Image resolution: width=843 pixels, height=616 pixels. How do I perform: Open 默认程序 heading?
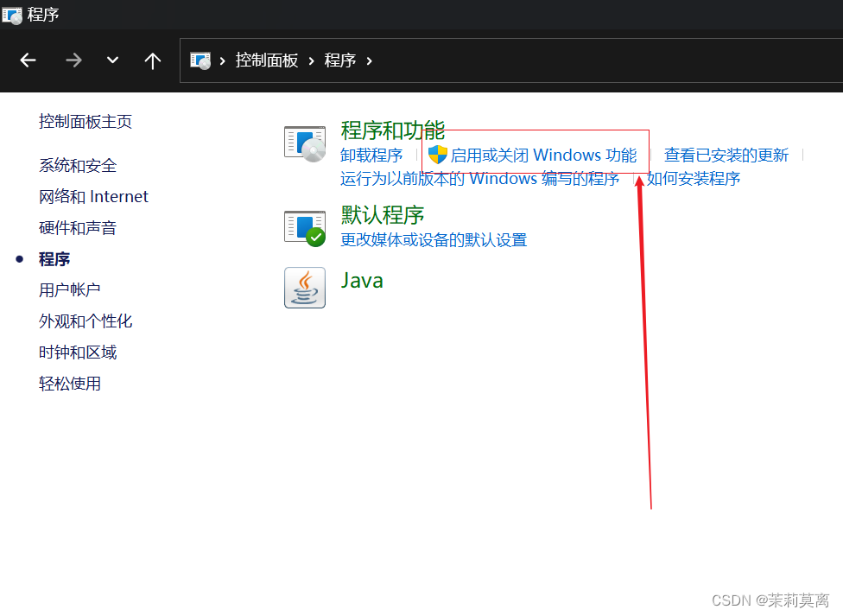[383, 215]
